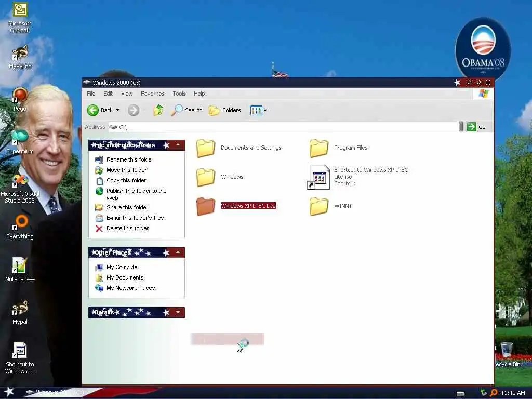The height and width of the screenshot is (399, 532).
Task: Select the Program Files folder
Action: pyautogui.click(x=339, y=148)
